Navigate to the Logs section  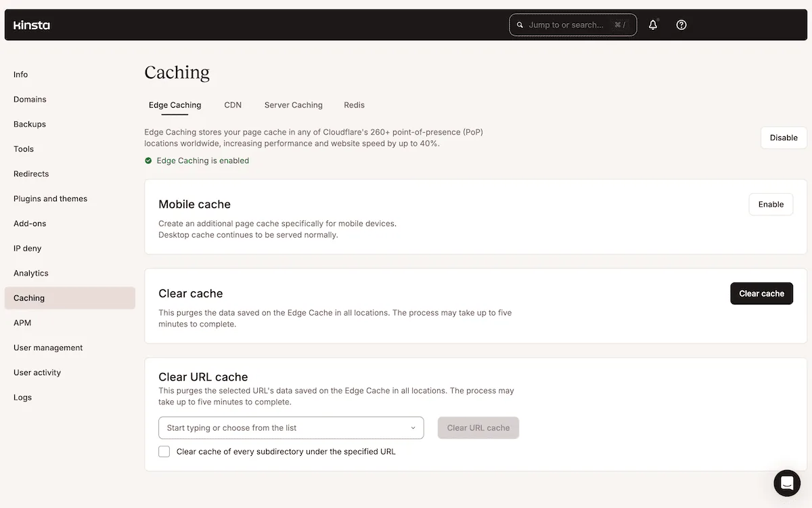click(x=22, y=398)
